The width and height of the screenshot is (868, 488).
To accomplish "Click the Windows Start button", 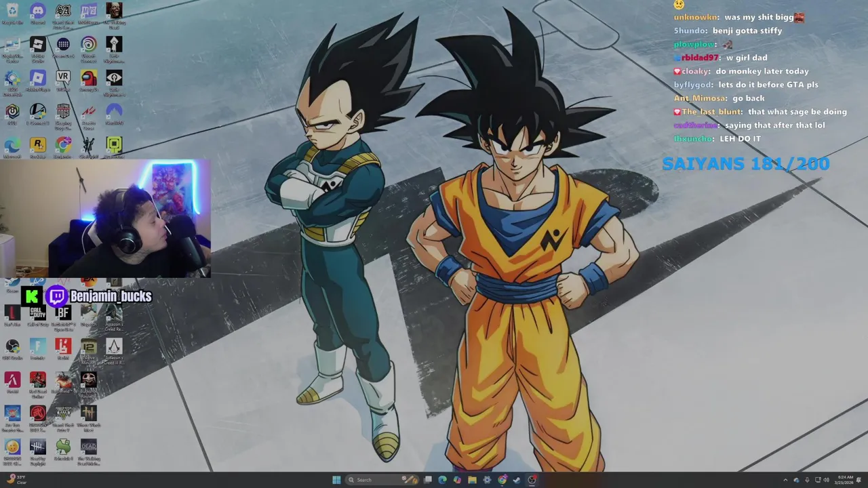I will click(x=336, y=480).
